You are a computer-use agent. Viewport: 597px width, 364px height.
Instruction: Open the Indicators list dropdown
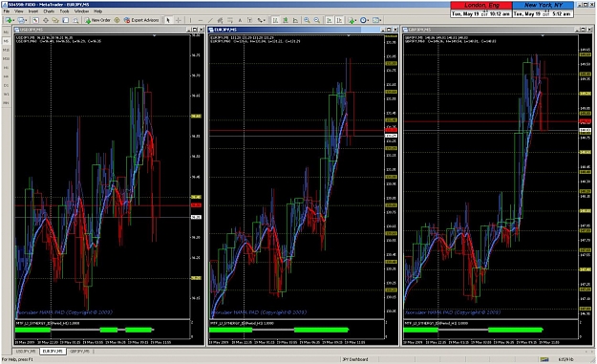click(x=352, y=20)
